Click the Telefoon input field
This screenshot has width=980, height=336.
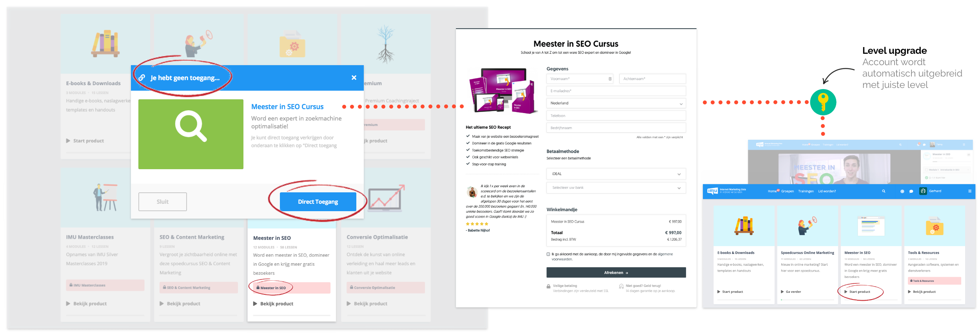pyautogui.click(x=616, y=116)
